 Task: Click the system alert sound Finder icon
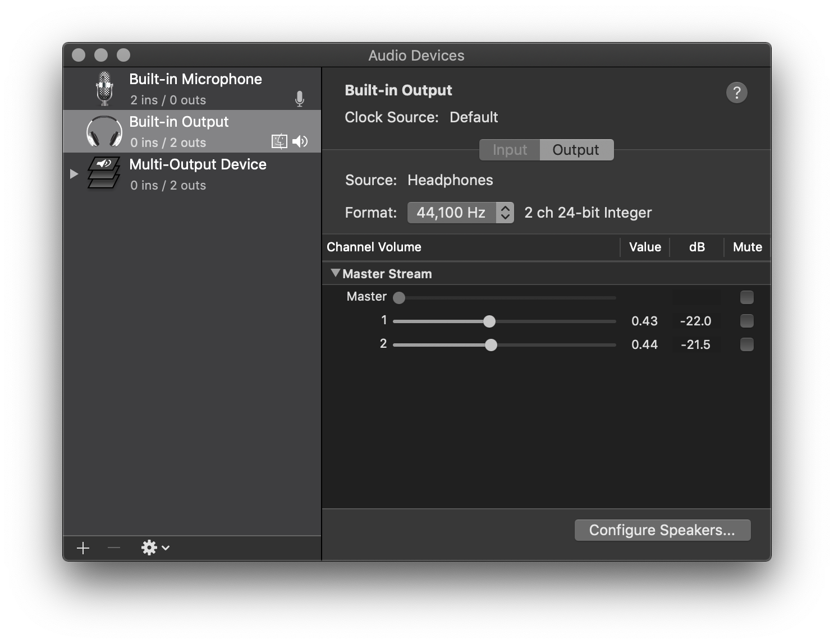pos(279,141)
